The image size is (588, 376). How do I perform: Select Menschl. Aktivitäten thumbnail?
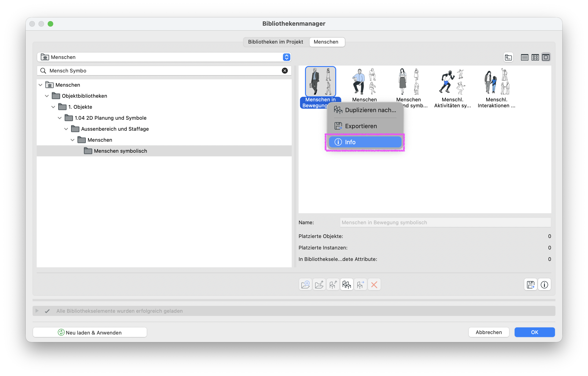(x=452, y=82)
